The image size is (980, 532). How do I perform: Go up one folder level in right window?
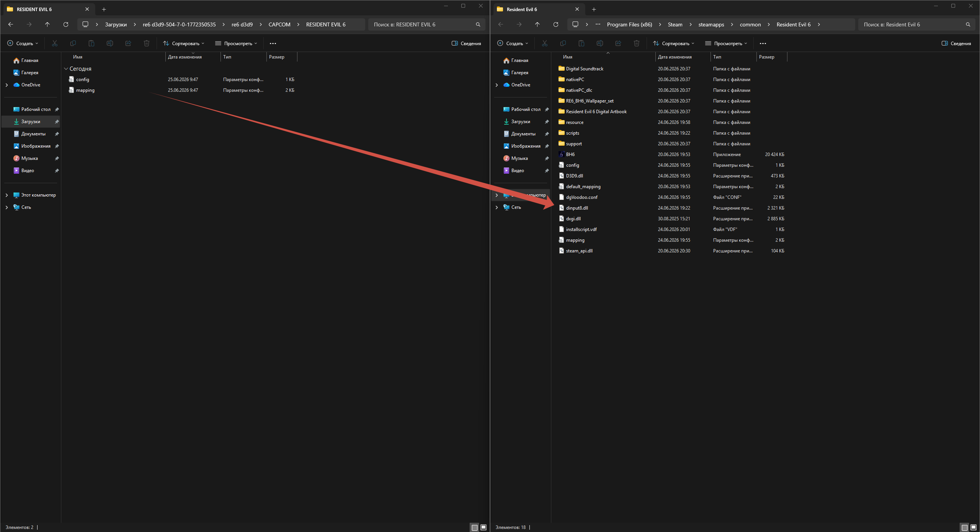[x=537, y=24]
